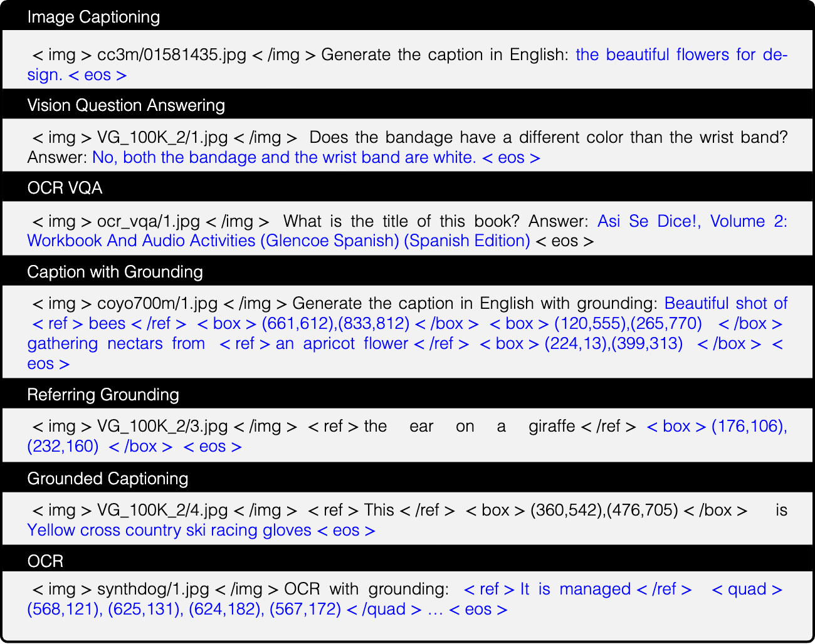815x644 pixels.
Task: Select the image path "VG_100K_2/1.jpg"
Action: [162, 138]
